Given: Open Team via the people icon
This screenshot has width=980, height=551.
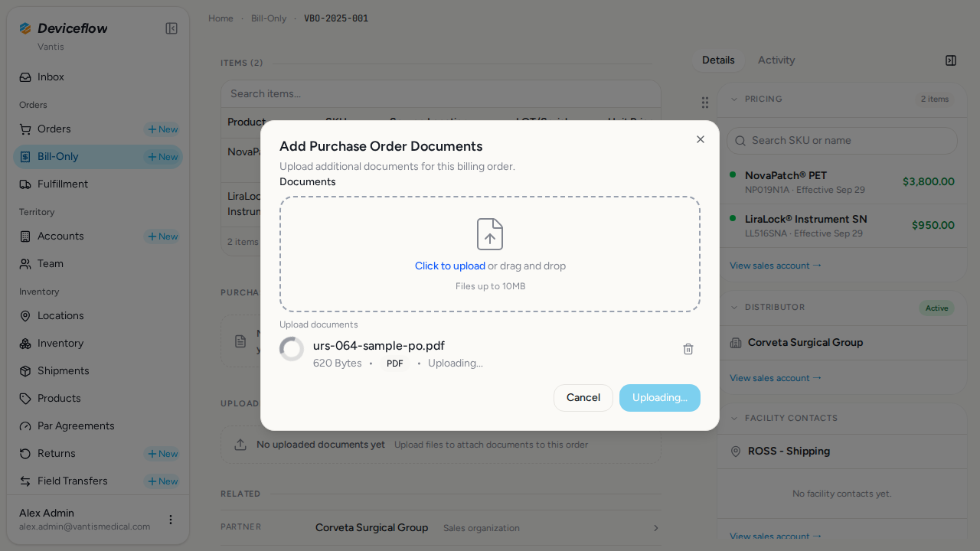Looking at the screenshot, I should pos(25,264).
